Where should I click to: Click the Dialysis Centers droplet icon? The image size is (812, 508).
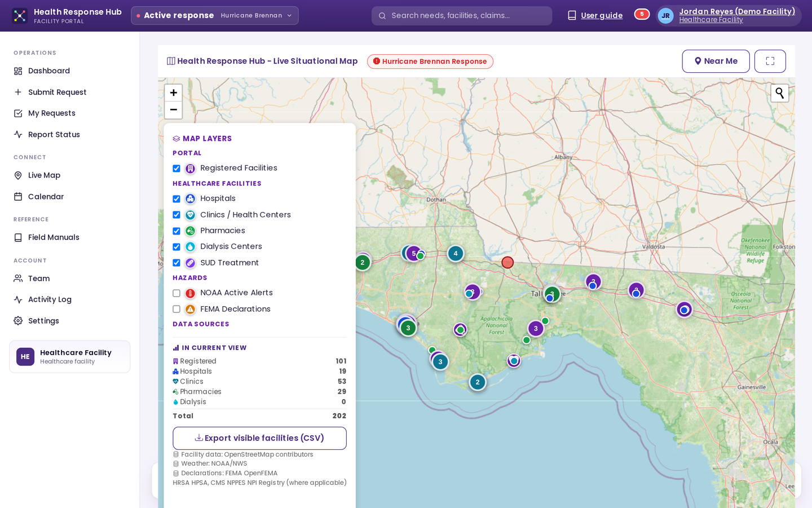pyautogui.click(x=191, y=246)
